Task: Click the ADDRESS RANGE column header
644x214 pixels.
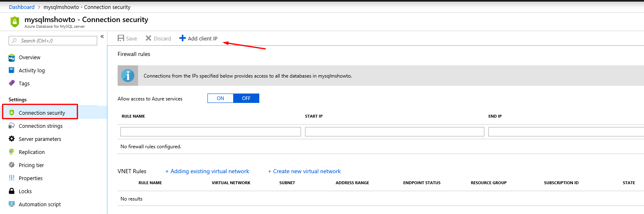Action: point(352,183)
